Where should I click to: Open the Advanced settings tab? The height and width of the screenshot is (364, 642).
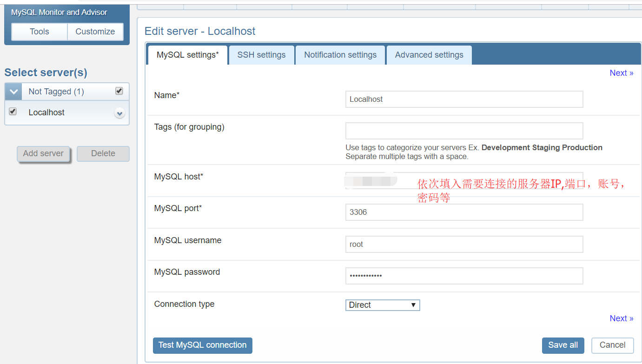tap(429, 54)
